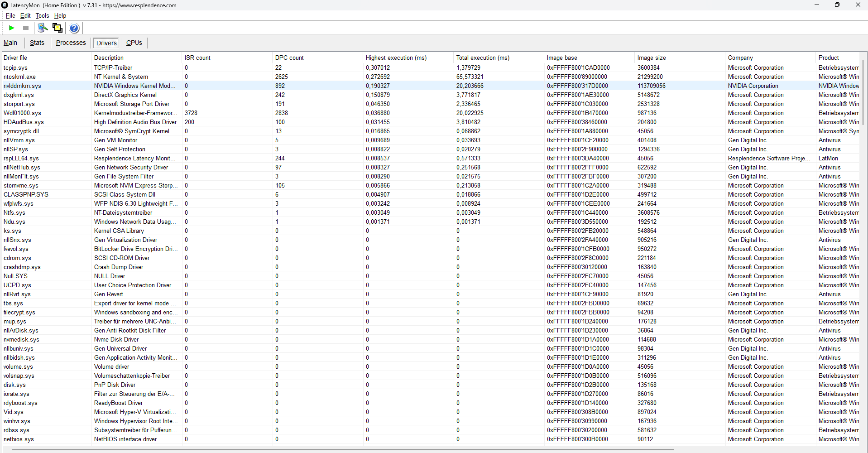
Task: Open the Edit menu
Action: click(x=25, y=15)
